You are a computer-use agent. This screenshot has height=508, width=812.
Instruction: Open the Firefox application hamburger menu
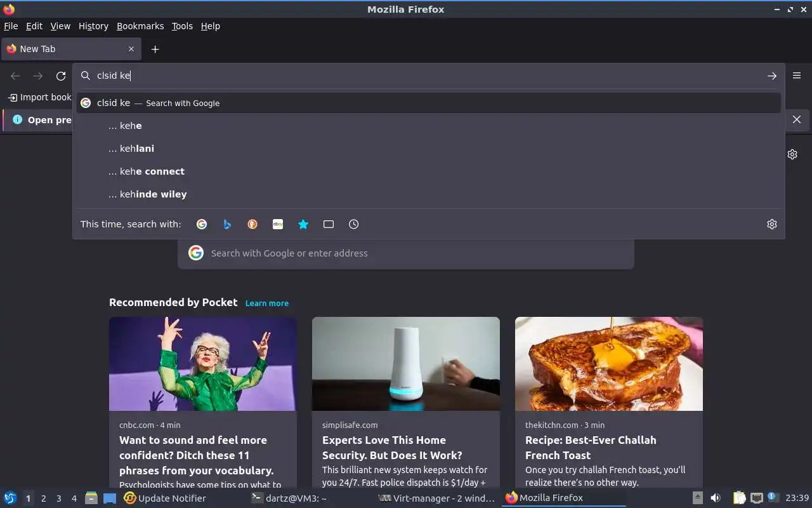(x=797, y=76)
